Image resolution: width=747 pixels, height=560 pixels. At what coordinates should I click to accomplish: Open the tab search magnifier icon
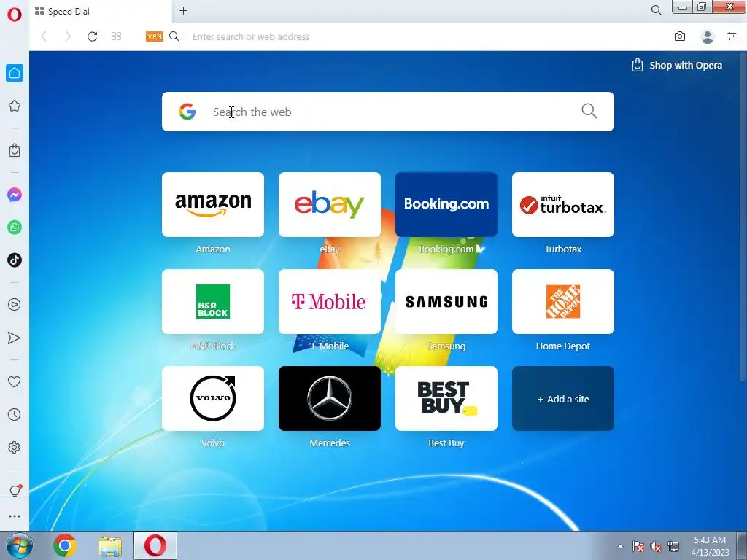pyautogui.click(x=656, y=10)
